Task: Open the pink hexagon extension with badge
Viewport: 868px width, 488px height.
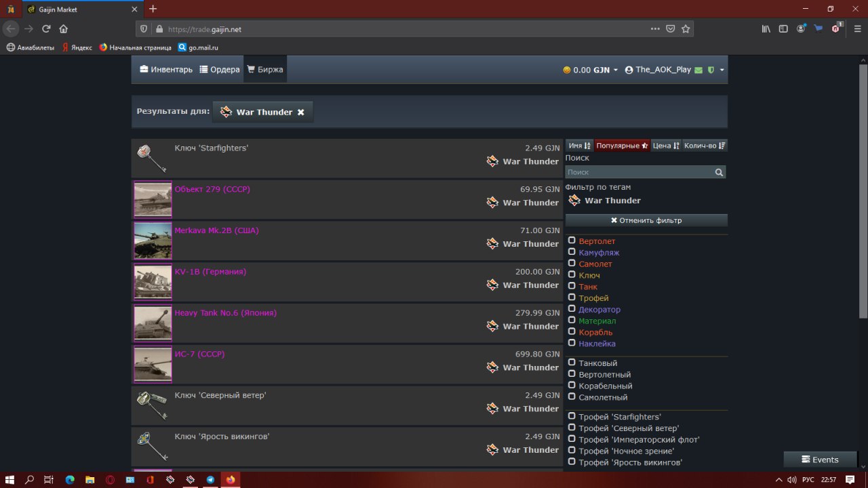Action: tap(837, 28)
